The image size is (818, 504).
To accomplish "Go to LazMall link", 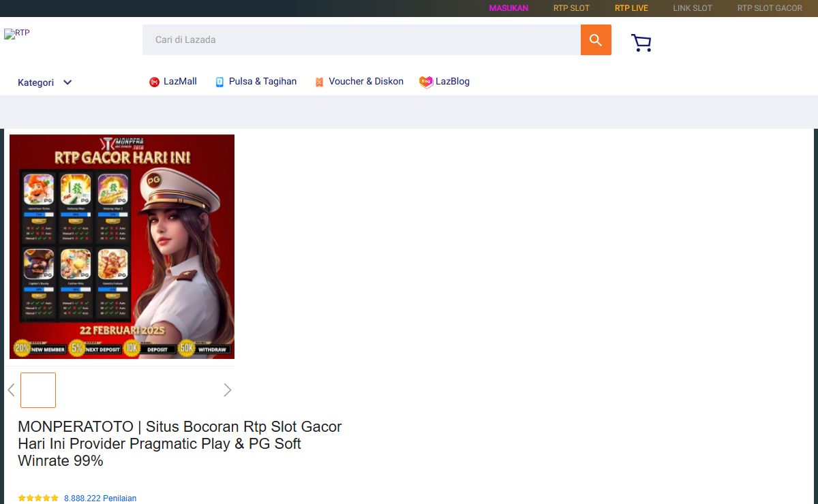I will pyautogui.click(x=180, y=81).
